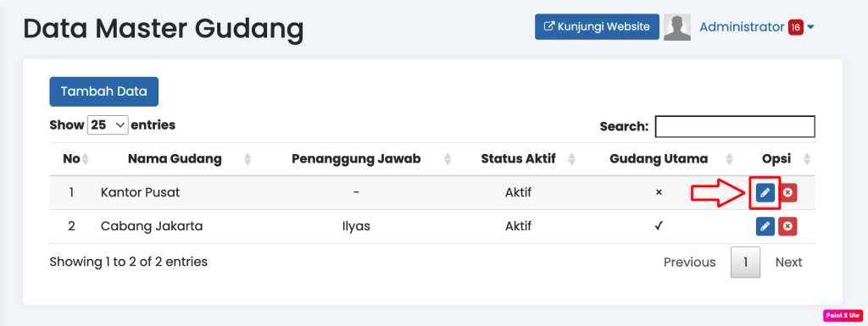Image resolution: width=868 pixels, height=326 pixels.
Task: Sort by Opsi column
Action: point(776,159)
